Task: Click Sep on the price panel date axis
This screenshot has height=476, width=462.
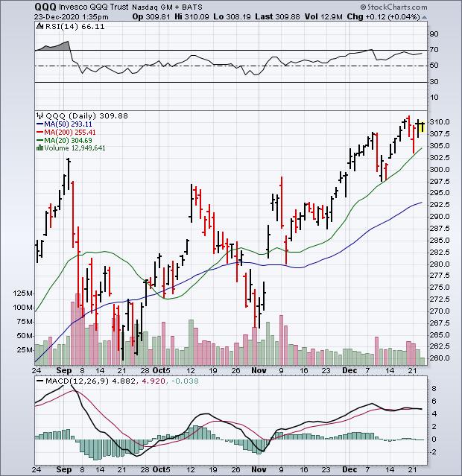Action: click(x=64, y=371)
